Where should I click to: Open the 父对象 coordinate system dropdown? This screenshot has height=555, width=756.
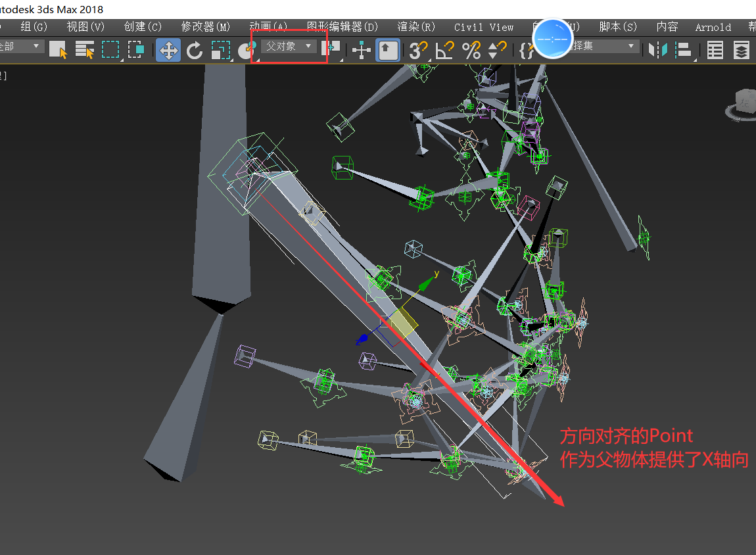pyautogui.click(x=289, y=47)
